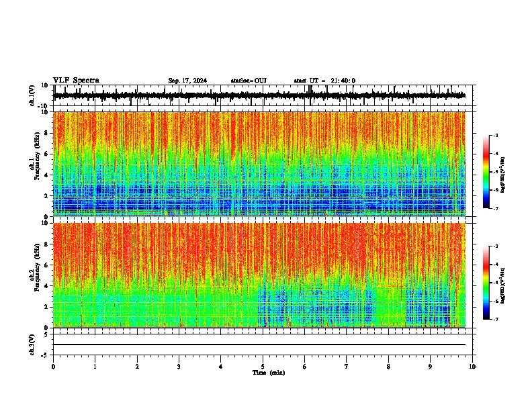Click the "1" tick on the Time axis
This screenshot has height=411, width=532.
[x=95, y=367]
